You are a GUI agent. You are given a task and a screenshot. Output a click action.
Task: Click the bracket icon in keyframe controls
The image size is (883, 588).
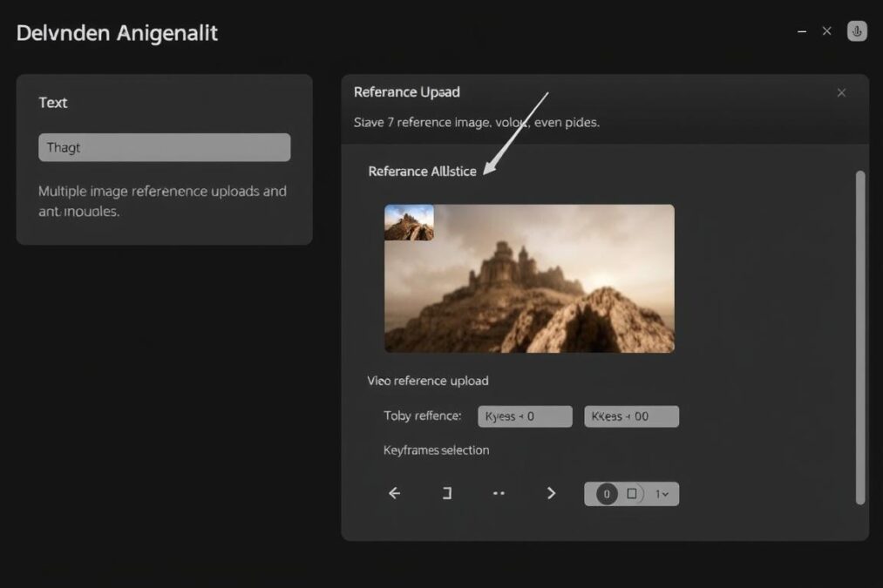[447, 493]
